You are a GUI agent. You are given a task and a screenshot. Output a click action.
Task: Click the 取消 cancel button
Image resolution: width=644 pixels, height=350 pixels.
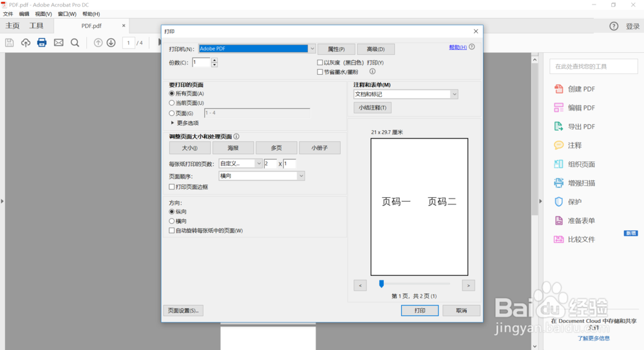[x=462, y=311]
